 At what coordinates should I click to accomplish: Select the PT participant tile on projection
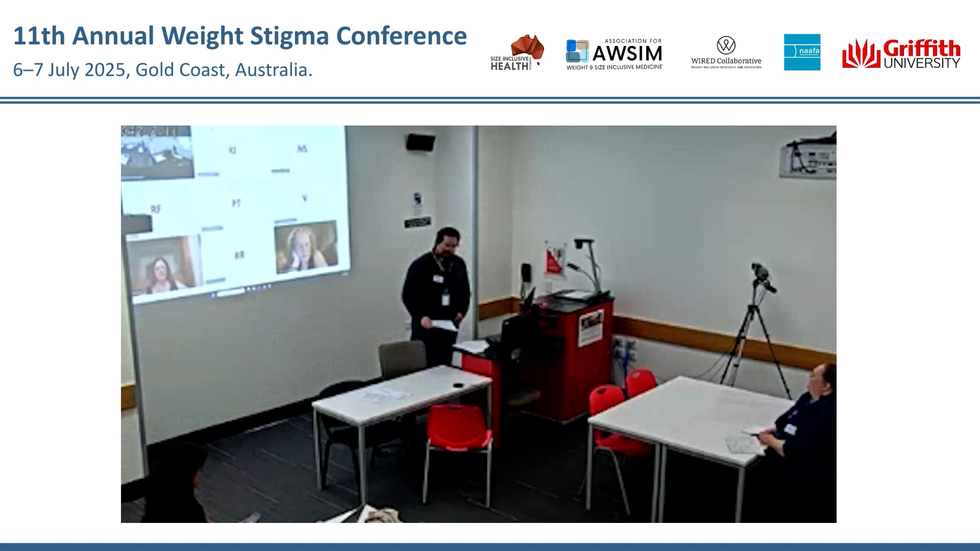point(236,204)
